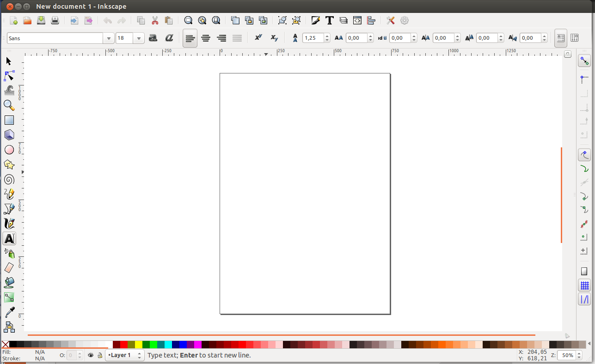
Task: Enable center text alignment
Action: (x=206, y=38)
